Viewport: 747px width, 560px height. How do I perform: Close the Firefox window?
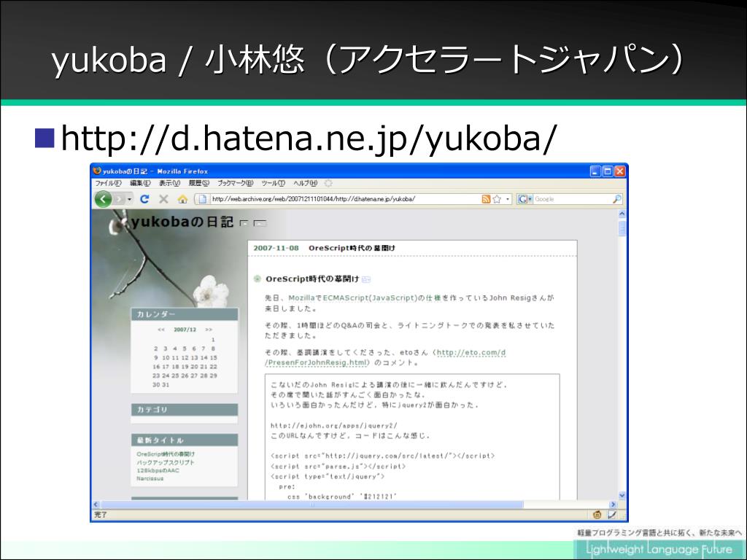(x=620, y=171)
